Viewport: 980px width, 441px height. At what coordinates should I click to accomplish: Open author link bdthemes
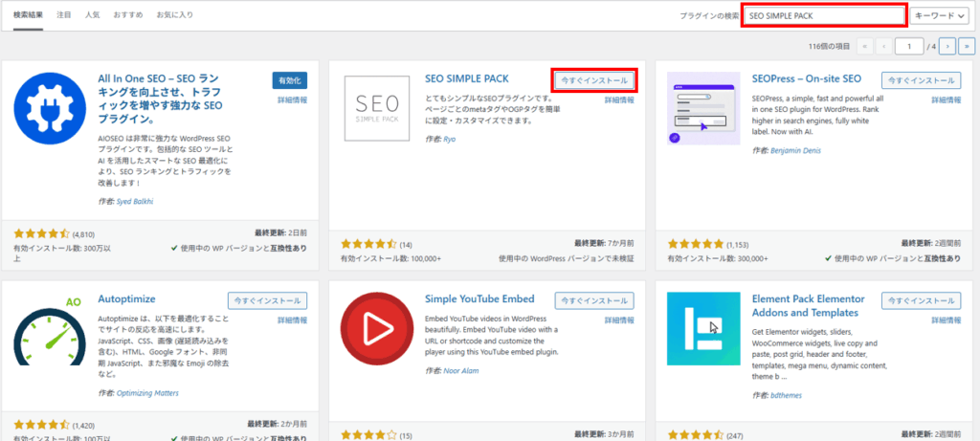click(x=786, y=395)
